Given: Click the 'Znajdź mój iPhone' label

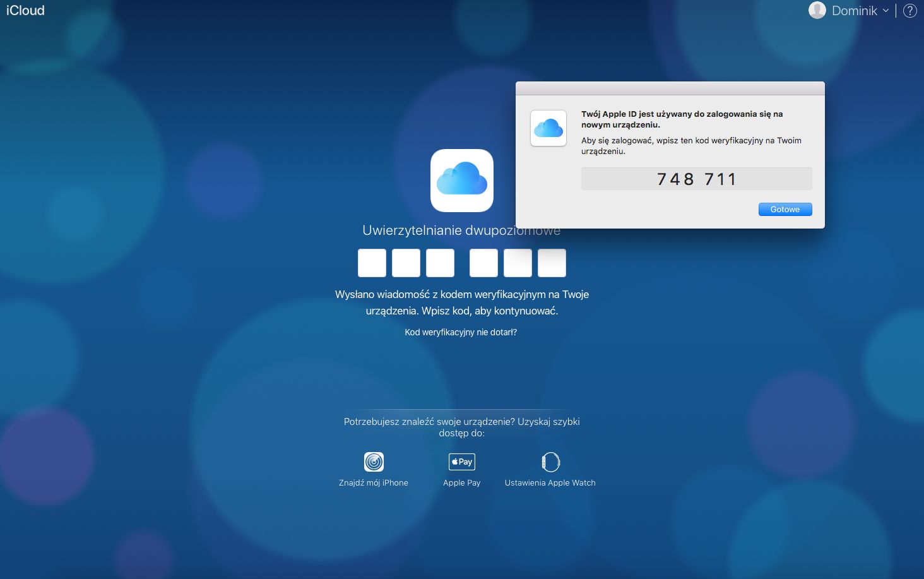Looking at the screenshot, I should [374, 482].
